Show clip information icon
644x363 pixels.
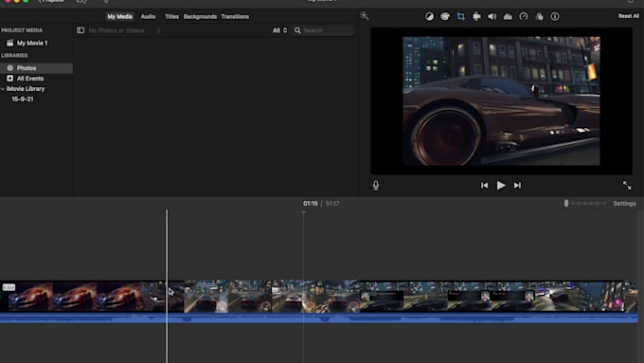pyautogui.click(x=555, y=16)
